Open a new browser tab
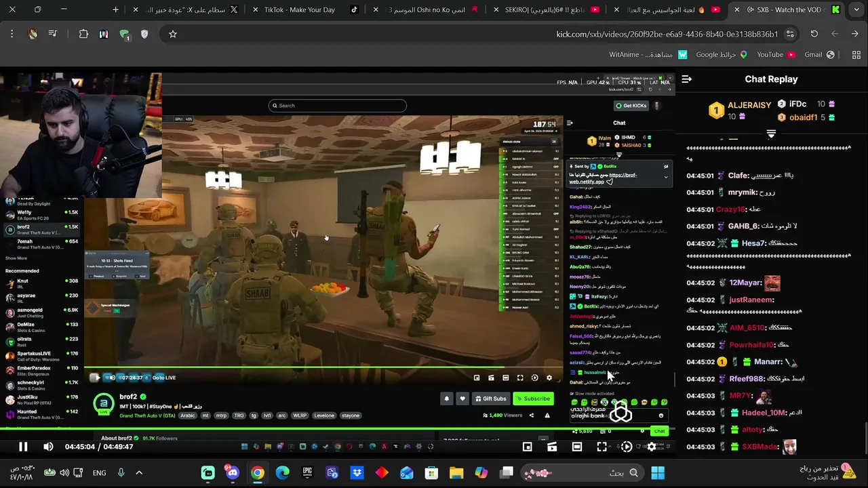 [115, 9]
